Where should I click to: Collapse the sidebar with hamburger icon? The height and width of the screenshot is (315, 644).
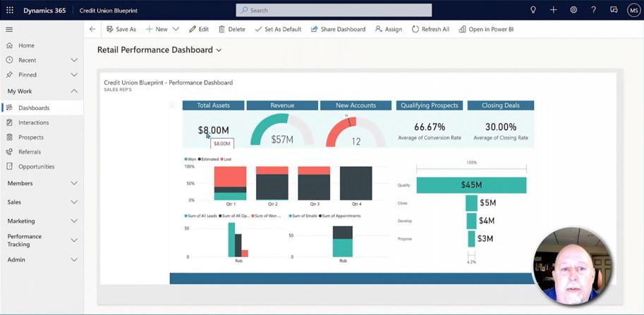9,30
